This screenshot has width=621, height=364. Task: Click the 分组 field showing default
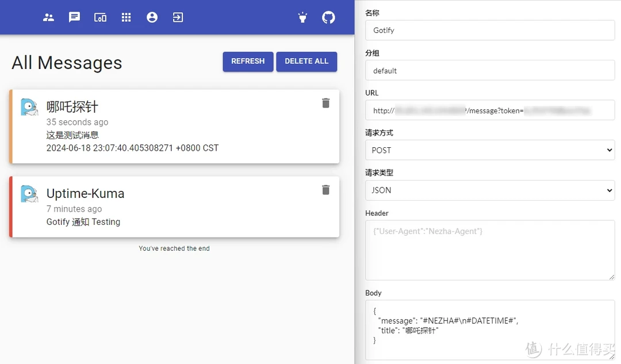coord(490,70)
